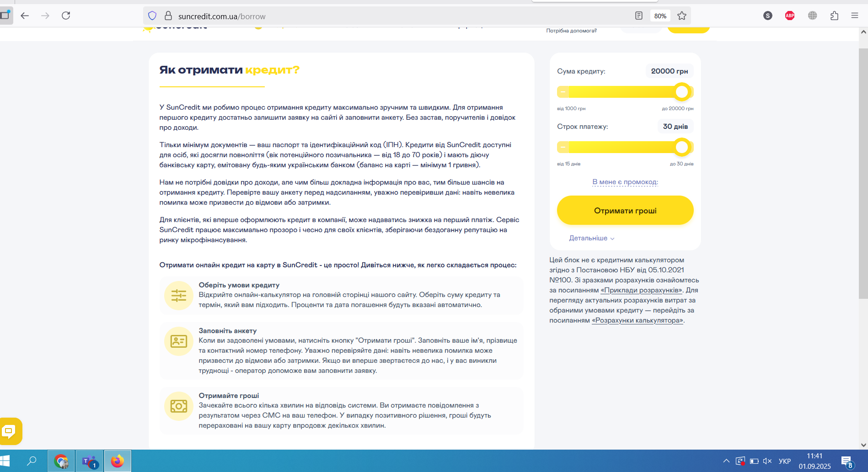Click the site security padlock icon
868x472 pixels.
pyautogui.click(x=168, y=16)
